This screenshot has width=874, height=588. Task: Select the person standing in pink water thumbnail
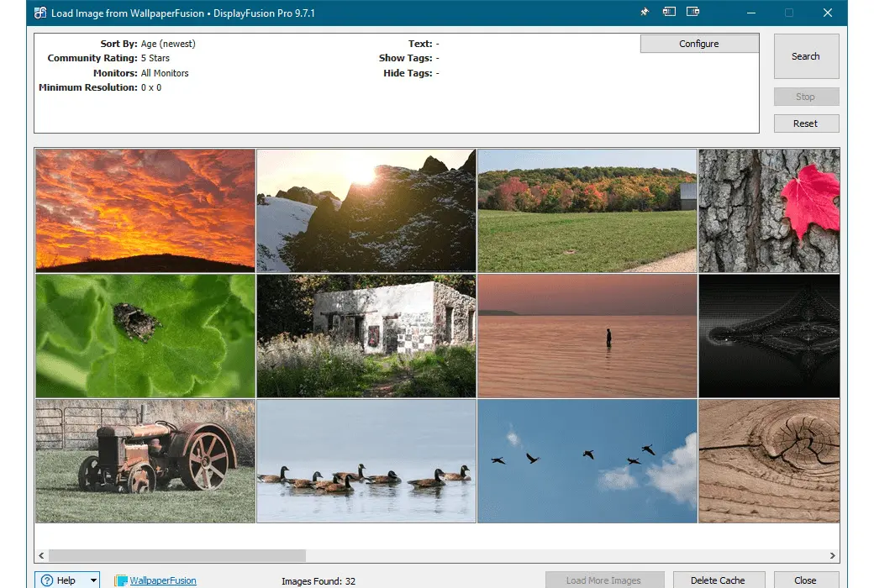pyautogui.click(x=587, y=336)
